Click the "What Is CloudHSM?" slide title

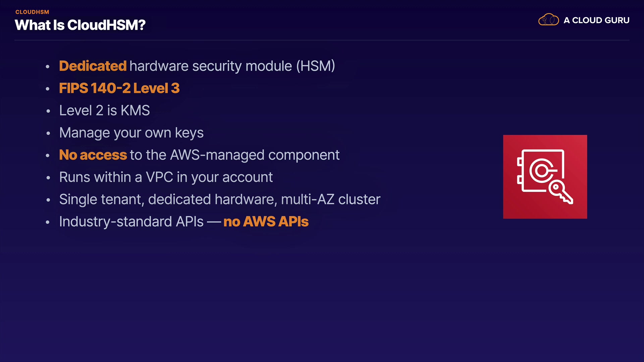click(x=80, y=25)
